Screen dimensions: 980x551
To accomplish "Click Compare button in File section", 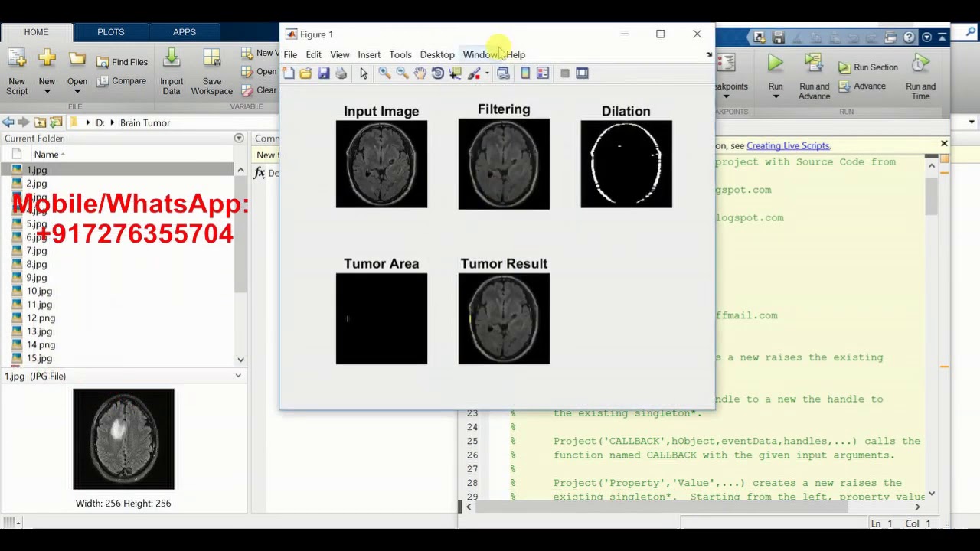I will pos(122,80).
